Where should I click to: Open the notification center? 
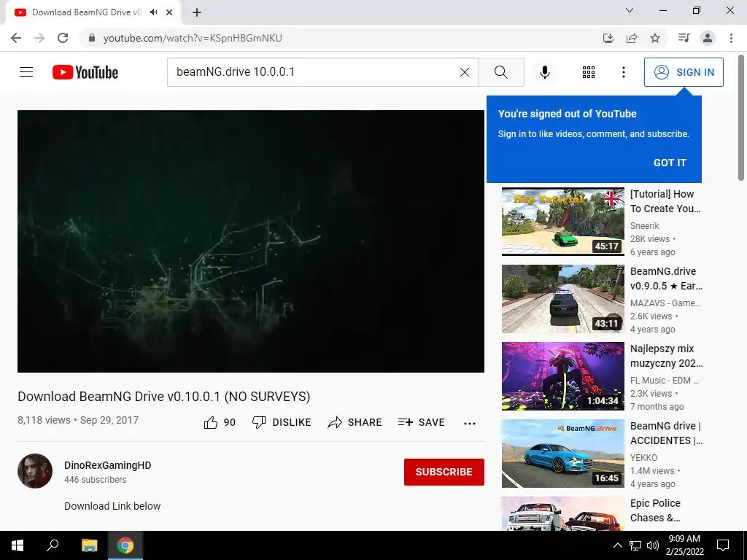(x=723, y=545)
